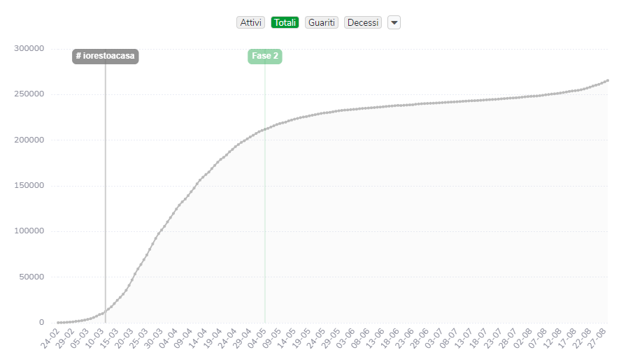This screenshot has height=364, width=628.
Task: Toggle the Attivi series button
Action: [250, 22]
